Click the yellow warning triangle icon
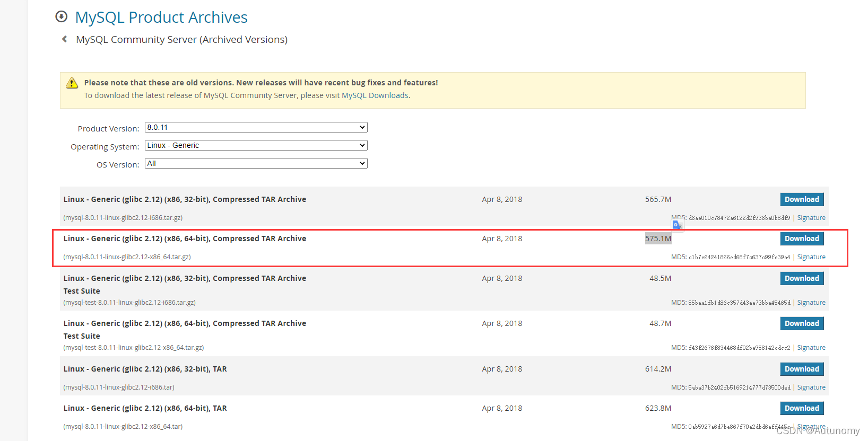The image size is (868, 441). point(72,83)
